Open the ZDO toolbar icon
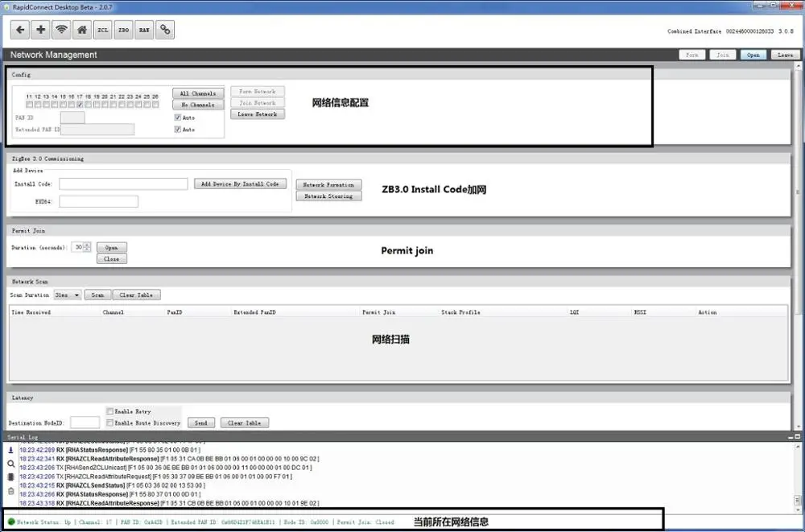The image size is (805, 532). click(123, 30)
